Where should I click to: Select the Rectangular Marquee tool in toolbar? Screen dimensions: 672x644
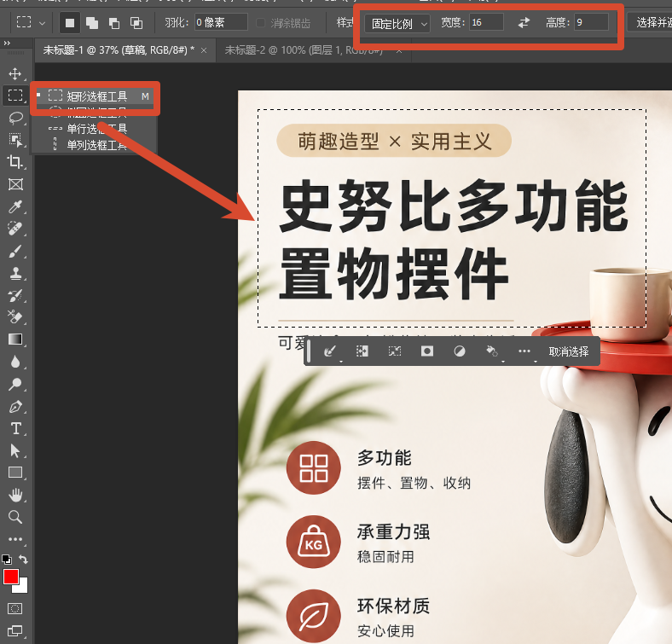click(15, 96)
